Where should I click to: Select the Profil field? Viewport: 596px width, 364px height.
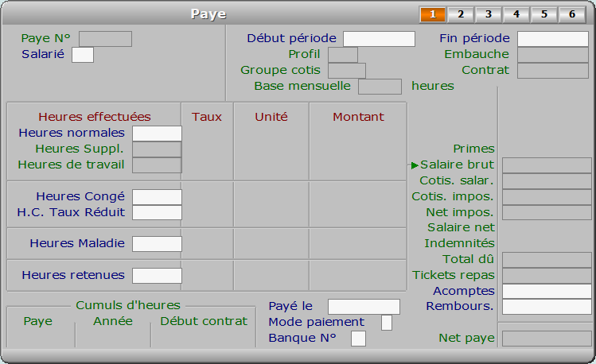pyautogui.click(x=343, y=55)
